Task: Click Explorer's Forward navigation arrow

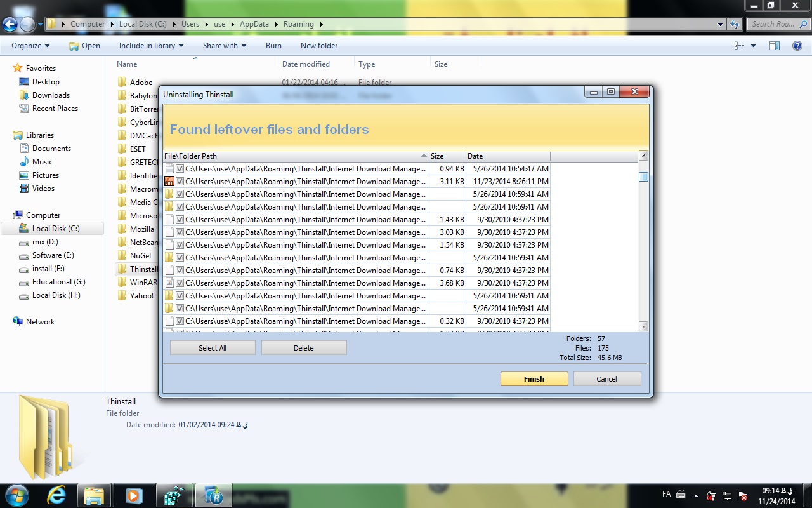Action: click(27, 25)
